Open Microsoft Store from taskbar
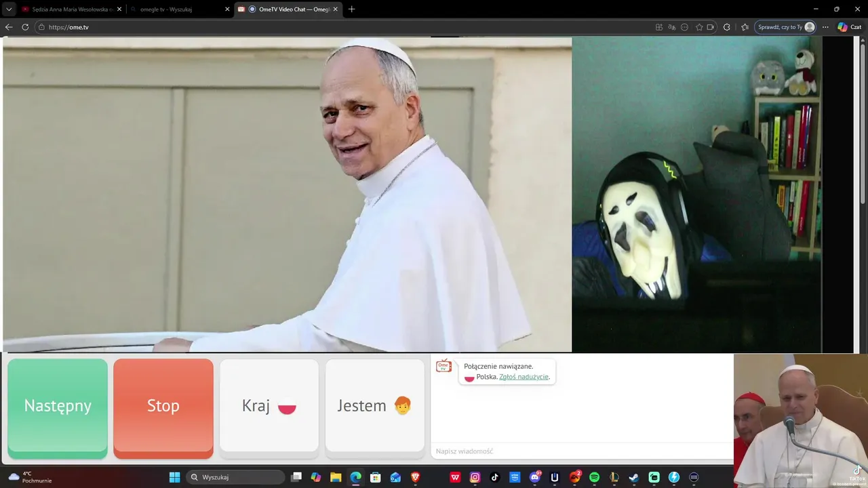The width and height of the screenshot is (868, 488). coord(376,477)
